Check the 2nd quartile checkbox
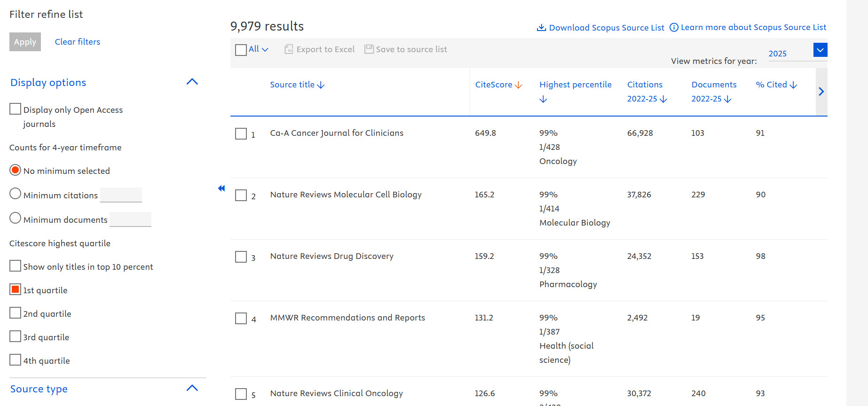868x406 pixels. click(15, 313)
